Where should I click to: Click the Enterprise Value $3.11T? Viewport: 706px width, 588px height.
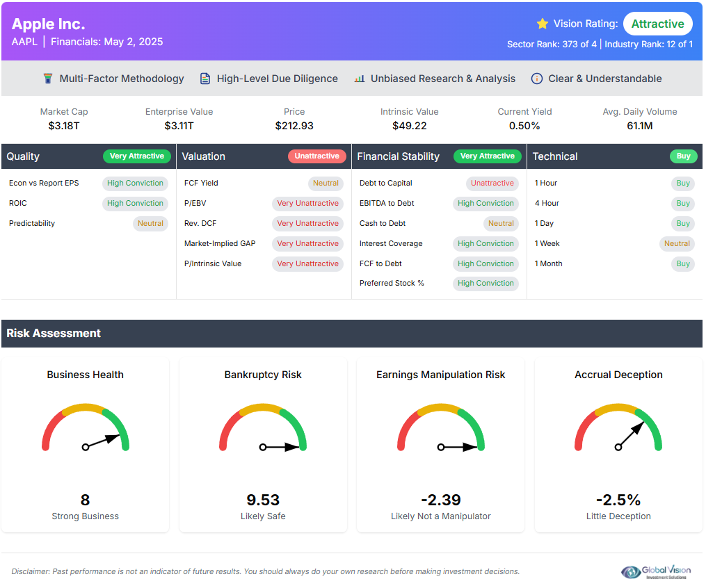(x=179, y=126)
